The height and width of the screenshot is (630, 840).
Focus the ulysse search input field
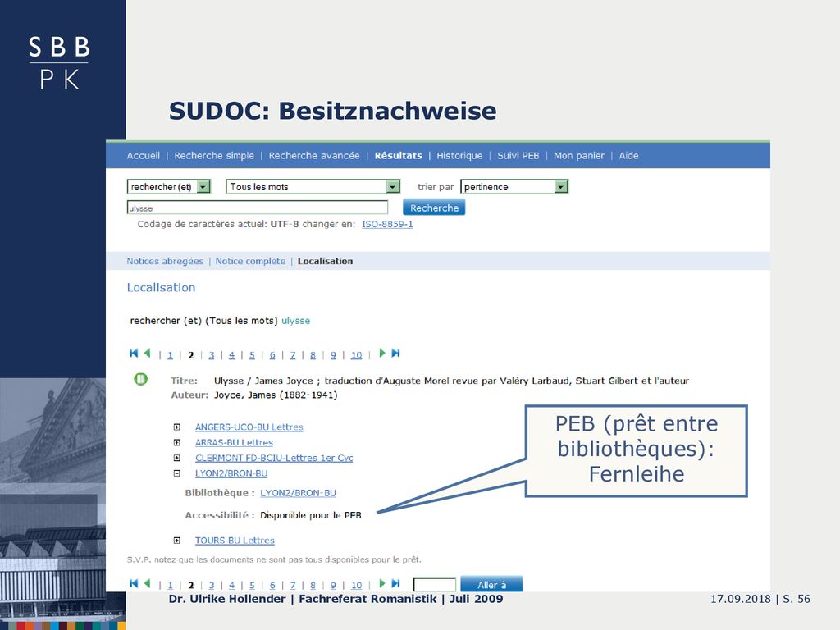[x=257, y=208]
